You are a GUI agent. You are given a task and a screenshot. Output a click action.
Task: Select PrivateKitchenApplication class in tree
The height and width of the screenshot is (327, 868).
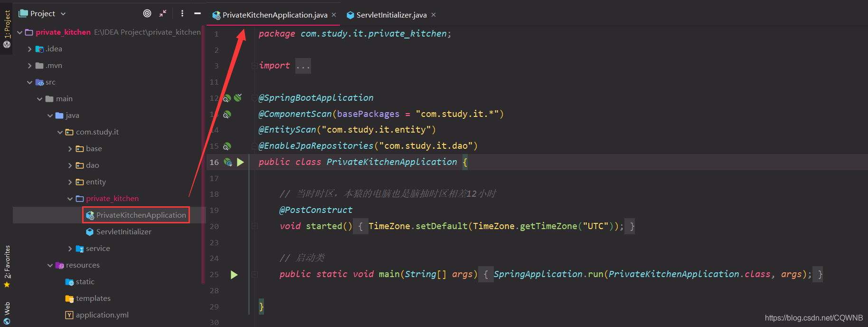pos(141,215)
